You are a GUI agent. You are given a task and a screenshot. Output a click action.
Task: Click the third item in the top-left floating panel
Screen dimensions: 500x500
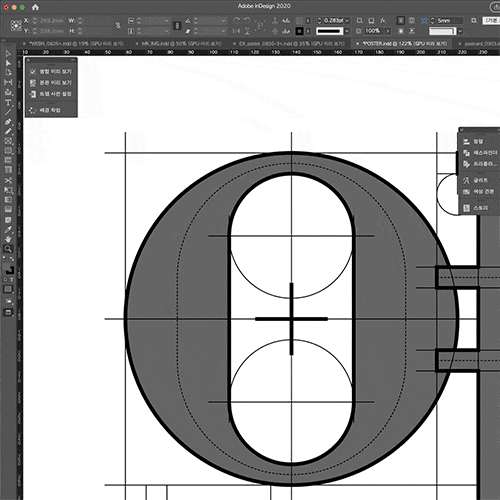pos(51,94)
